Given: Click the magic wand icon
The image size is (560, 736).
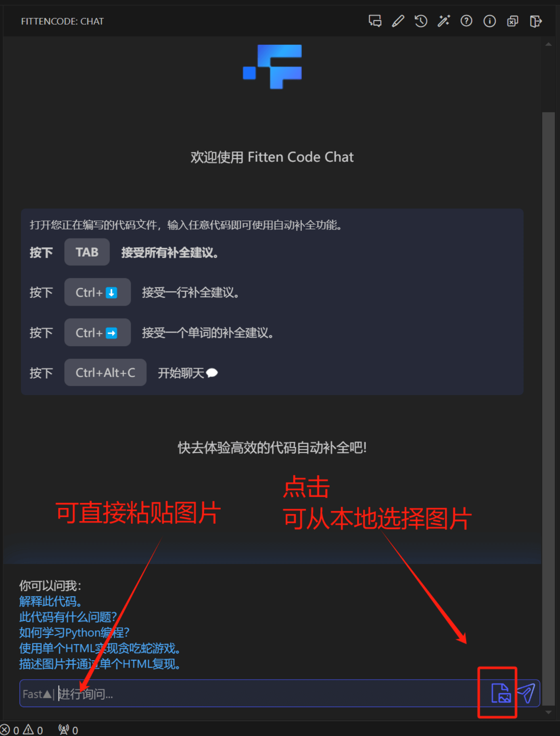Looking at the screenshot, I should (444, 21).
